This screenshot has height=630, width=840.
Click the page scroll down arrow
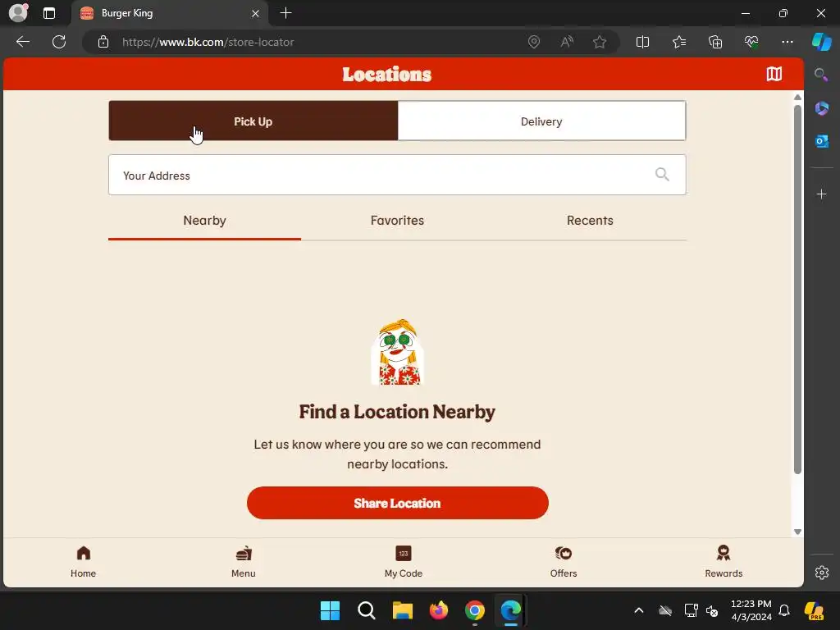797,532
